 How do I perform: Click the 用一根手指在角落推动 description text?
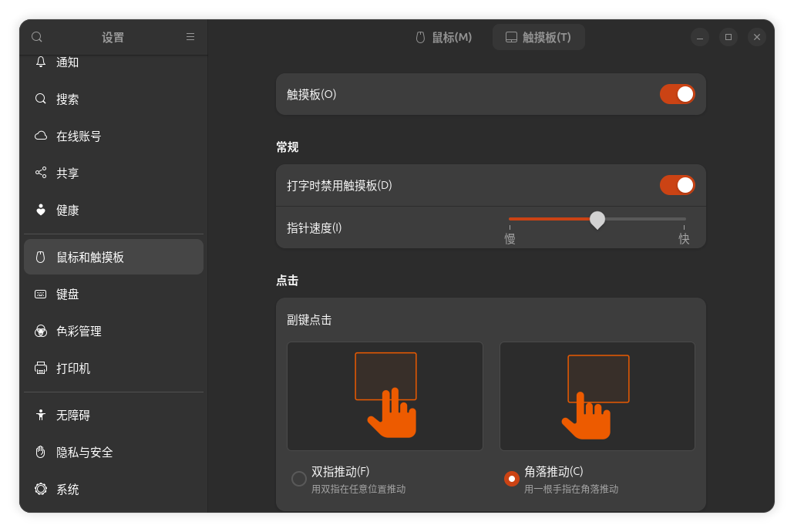point(571,489)
